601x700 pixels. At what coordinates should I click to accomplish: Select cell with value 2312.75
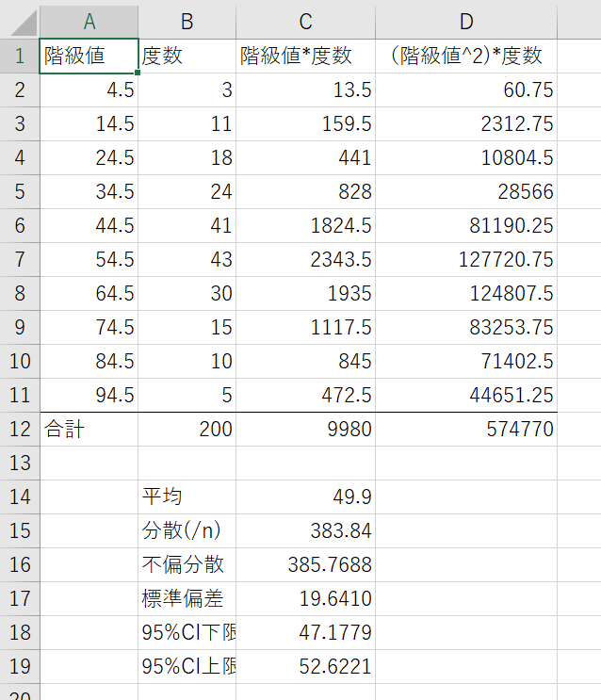[x=466, y=123]
